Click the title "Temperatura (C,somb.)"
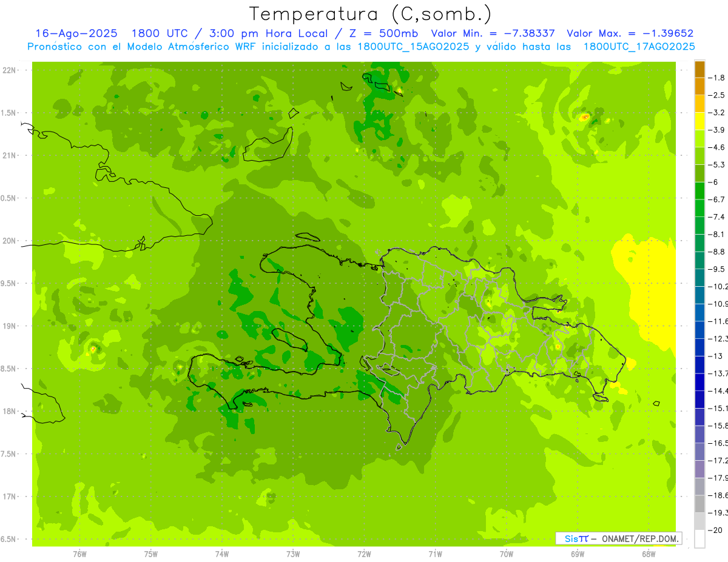Viewport: 728px width, 562px height. pyautogui.click(x=371, y=13)
